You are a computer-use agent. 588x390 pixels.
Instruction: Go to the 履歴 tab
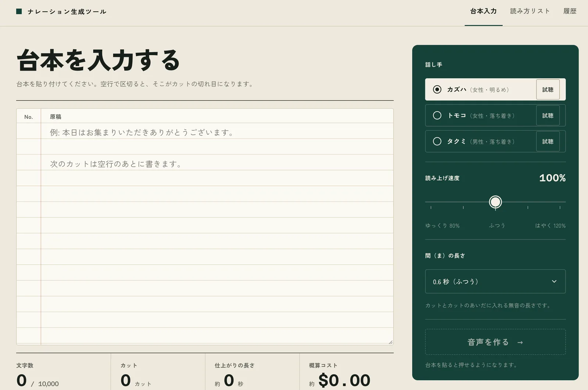(x=570, y=11)
